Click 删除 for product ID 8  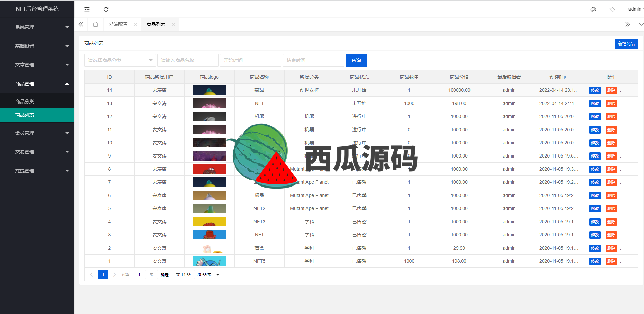[611, 169]
